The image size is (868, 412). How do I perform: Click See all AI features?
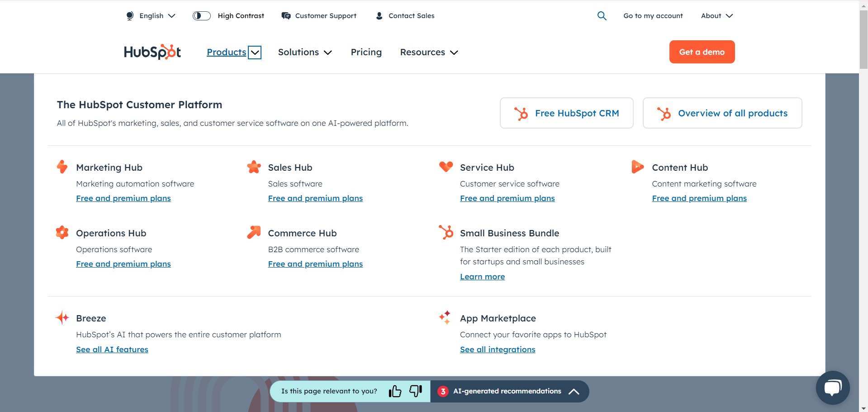[112, 350]
